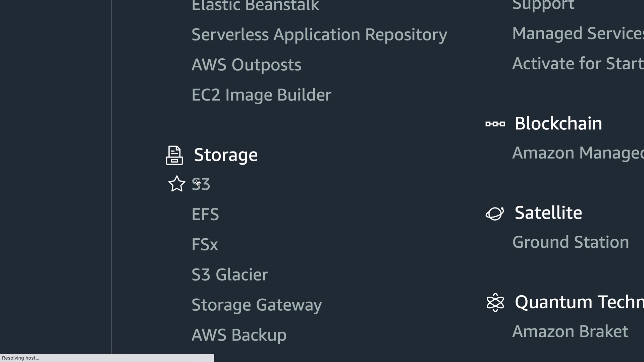
Task: Click the Quantum Technologies atom icon
Action: point(495,302)
